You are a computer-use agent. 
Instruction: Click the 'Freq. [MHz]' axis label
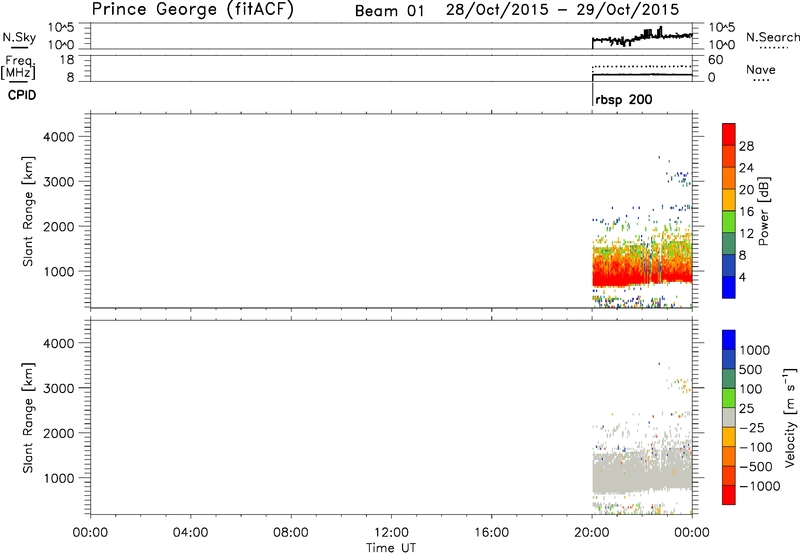(x=18, y=67)
